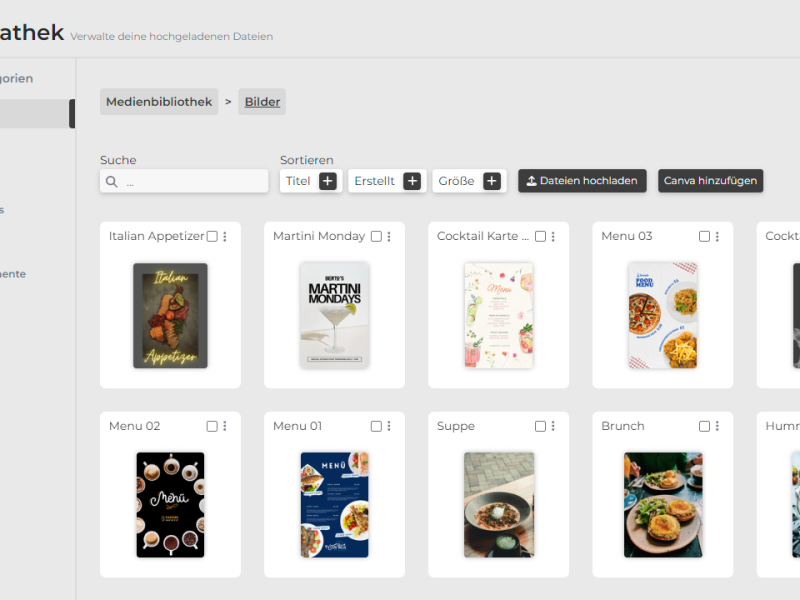Click the plus icon next to Titel
This screenshot has width=800, height=600.
click(x=328, y=181)
